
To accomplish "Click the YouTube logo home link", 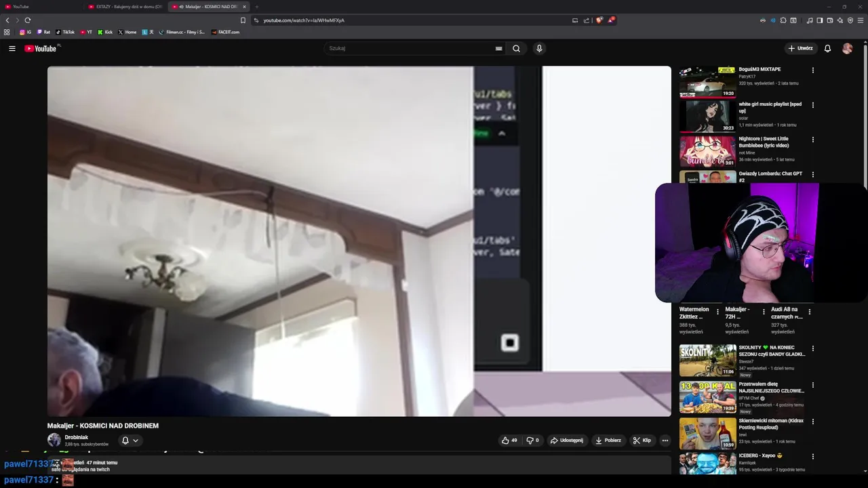I will pyautogui.click(x=41, y=48).
